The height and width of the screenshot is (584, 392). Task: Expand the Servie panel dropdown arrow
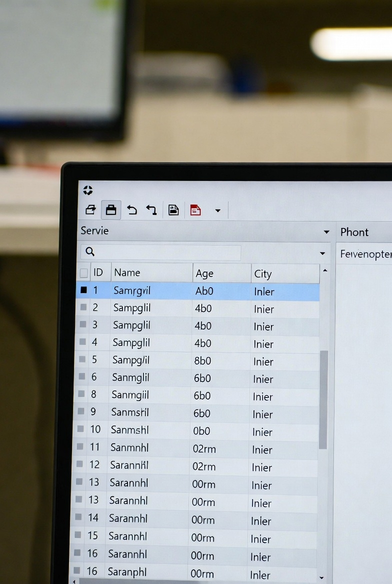click(x=326, y=232)
